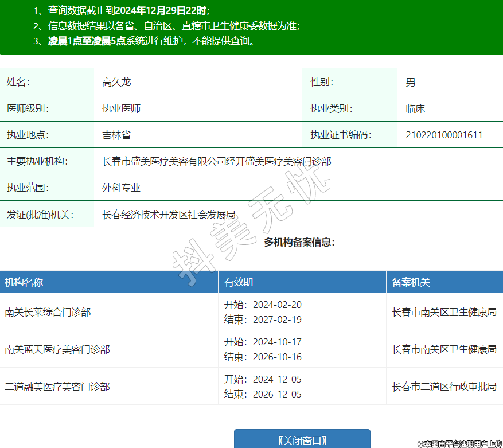Select the 南关蓝天医疗美容门诊部 entry
Image resolution: width=503 pixels, height=448 pixels.
pos(57,349)
